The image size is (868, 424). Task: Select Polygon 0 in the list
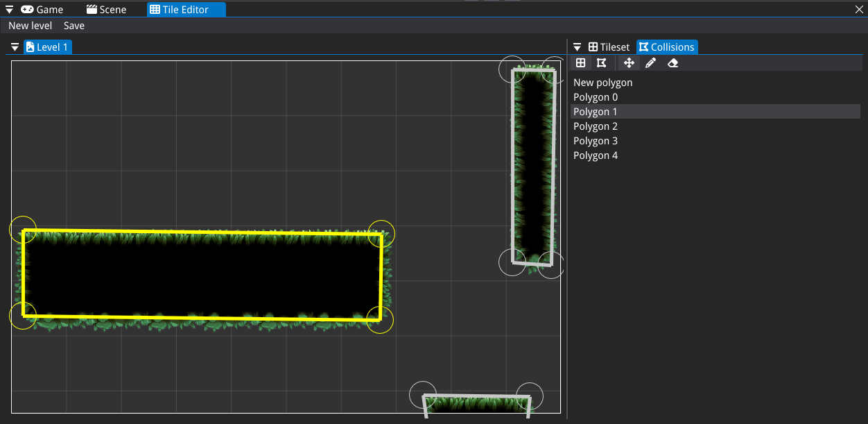pos(595,97)
